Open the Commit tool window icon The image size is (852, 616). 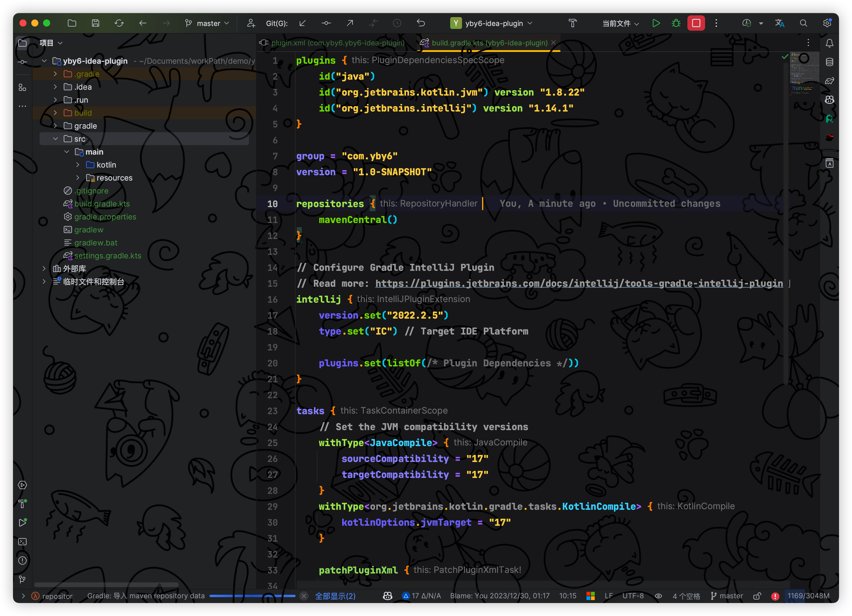[22, 62]
